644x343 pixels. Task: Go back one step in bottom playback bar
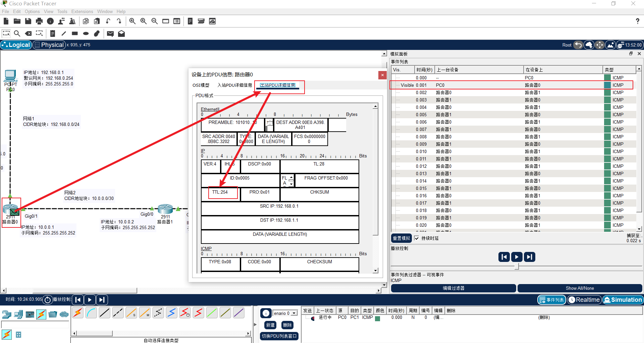(x=78, y=300)
